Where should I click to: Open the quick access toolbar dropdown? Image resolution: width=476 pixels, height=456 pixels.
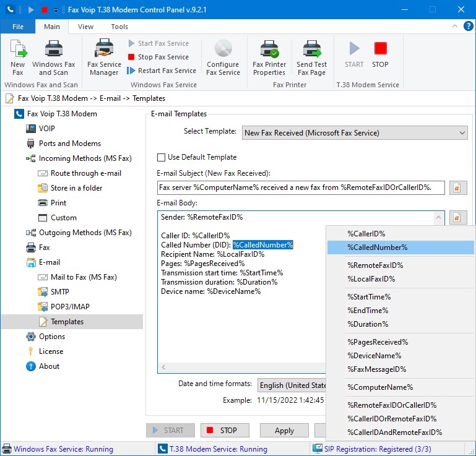56,11
